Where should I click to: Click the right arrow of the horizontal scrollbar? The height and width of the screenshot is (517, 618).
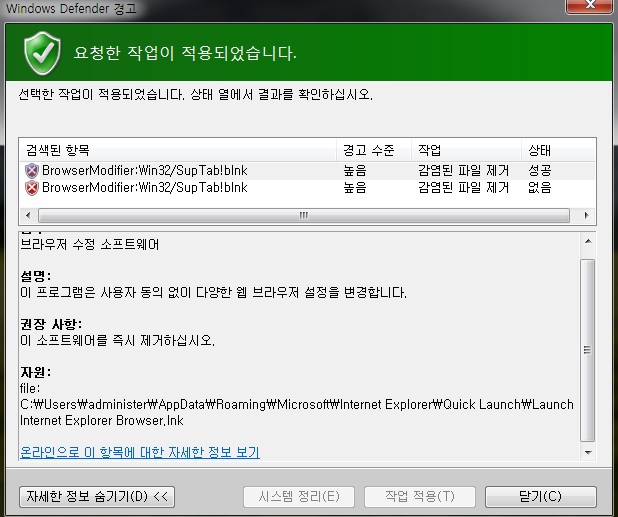pyautogui.click(x=562, y=215)
